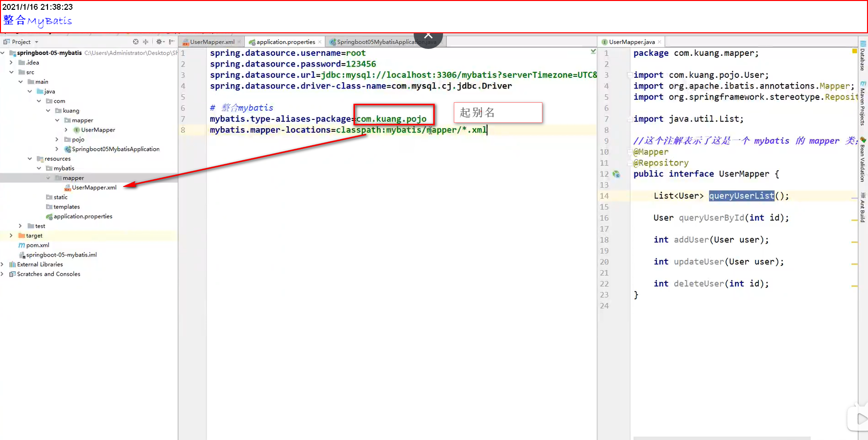This screenshot has width=868, height=440.
Task: Click the green inspection checkmark in properties editor
Action: pyautogui.click(x=593, y=51)
